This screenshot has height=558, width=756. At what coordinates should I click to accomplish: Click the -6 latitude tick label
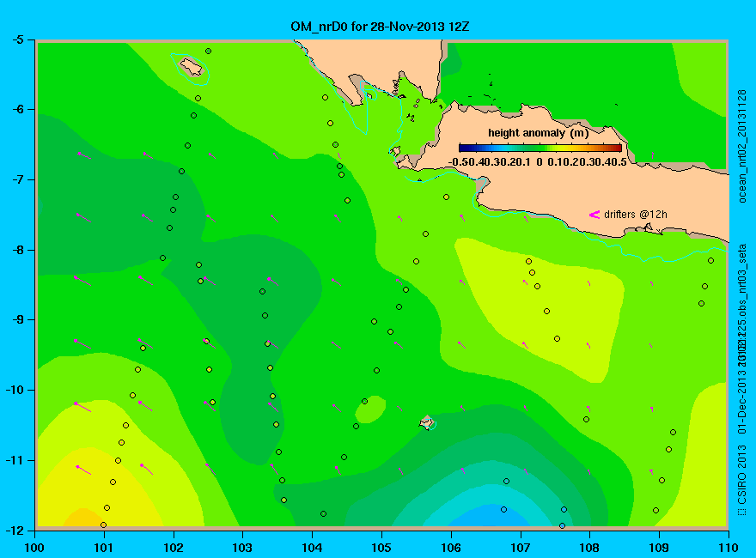tap(16, 109)
